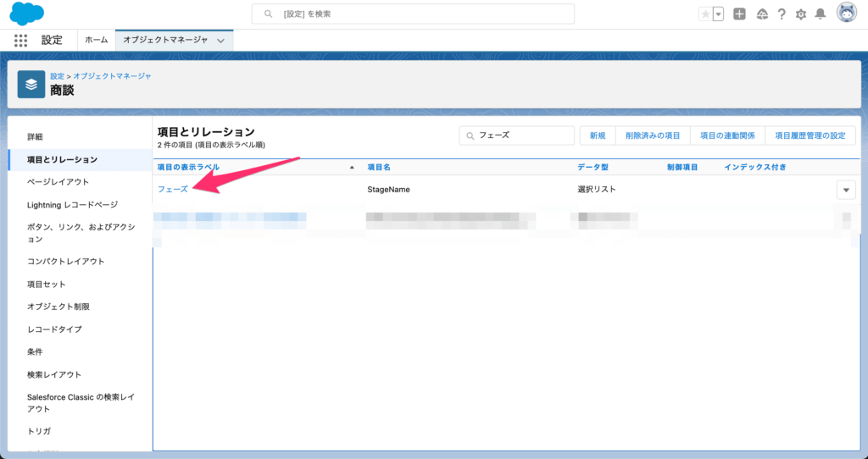Click the 削除済みの項目 button

click(653, 135)
